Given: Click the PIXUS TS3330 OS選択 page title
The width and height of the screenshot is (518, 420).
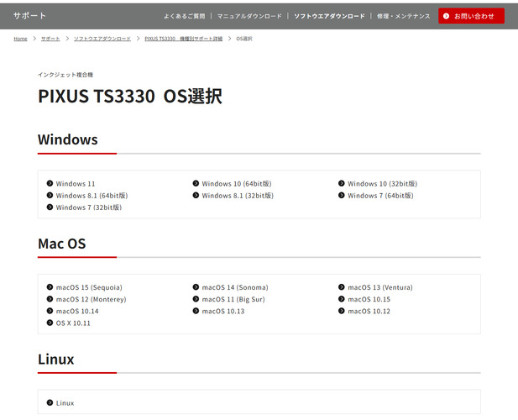Looking at the screenshot, I should pos(130,96).
